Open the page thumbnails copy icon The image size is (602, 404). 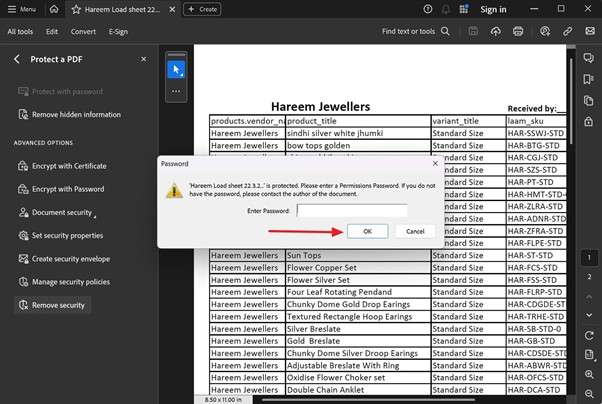point(589,101)
